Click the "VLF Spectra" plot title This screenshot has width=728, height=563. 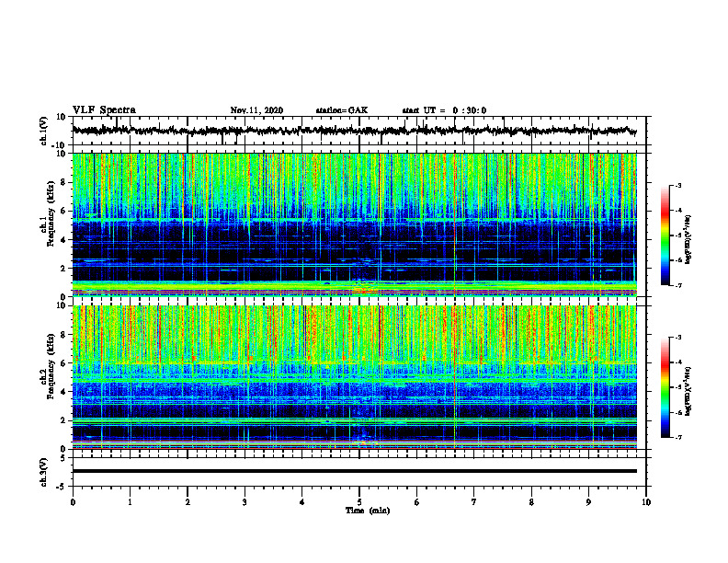click(104, 110)
